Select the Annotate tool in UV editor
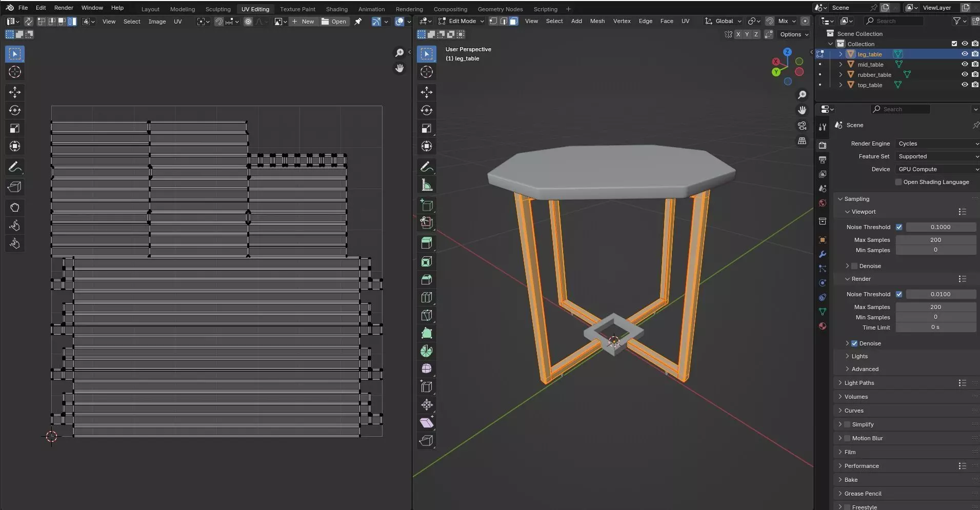The height and width of the screenshot is (510, 980). point(15,167)
